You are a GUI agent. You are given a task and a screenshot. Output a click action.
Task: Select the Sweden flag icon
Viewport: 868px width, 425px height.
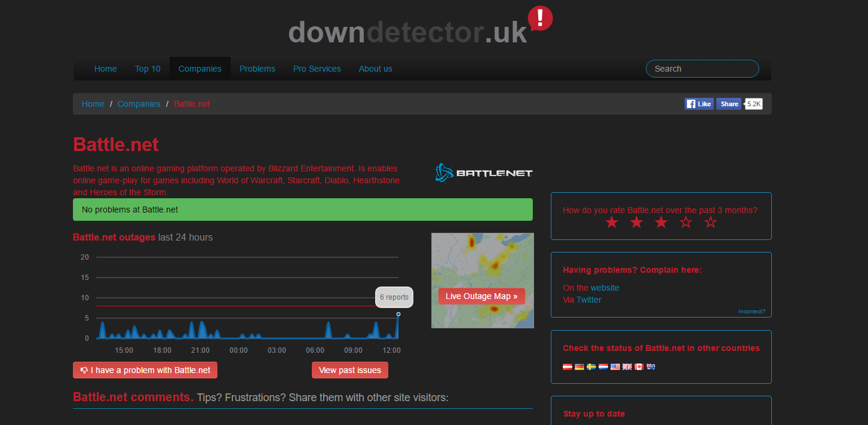tap(591, 367)
